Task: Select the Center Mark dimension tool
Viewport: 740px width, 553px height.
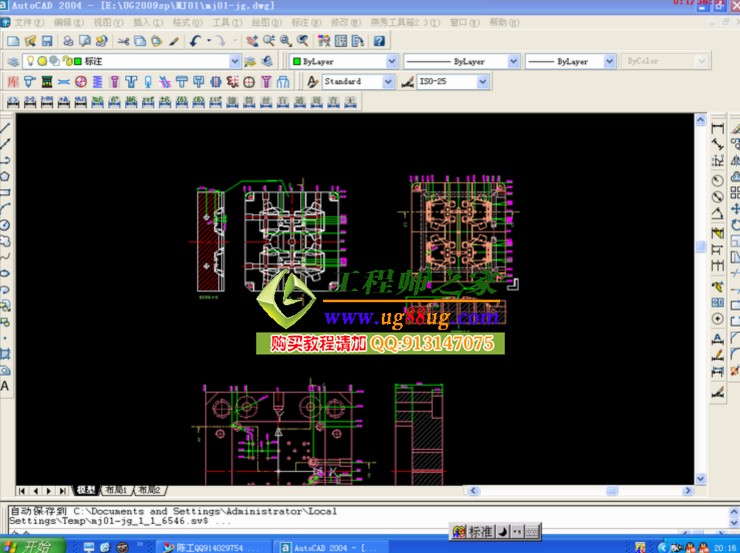Action: [718, 319]
